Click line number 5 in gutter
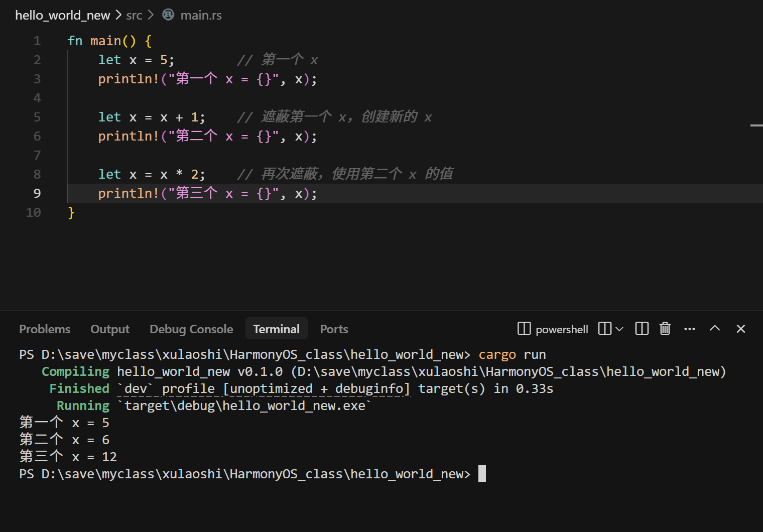The image size is (763, 532). coord(37,117)
